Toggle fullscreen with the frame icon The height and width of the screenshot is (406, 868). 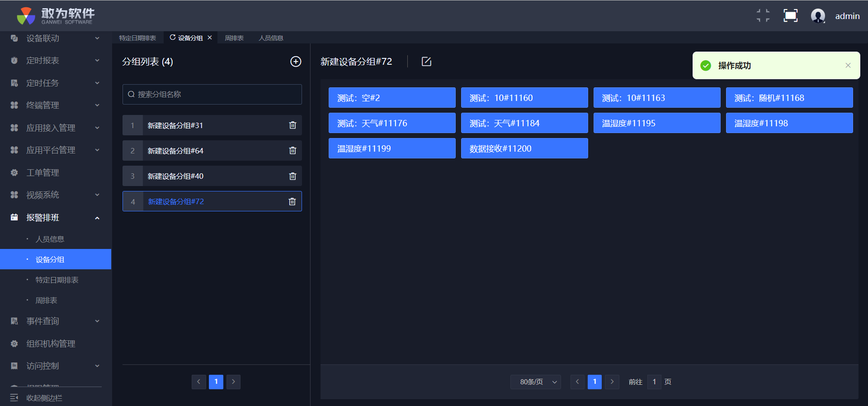[x=790, y=16]
